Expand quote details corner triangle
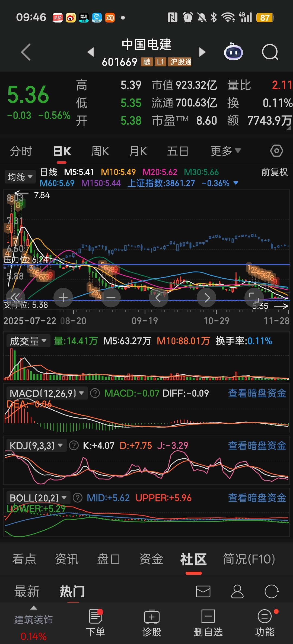This screenshot has width=293, height=644. 289,128
